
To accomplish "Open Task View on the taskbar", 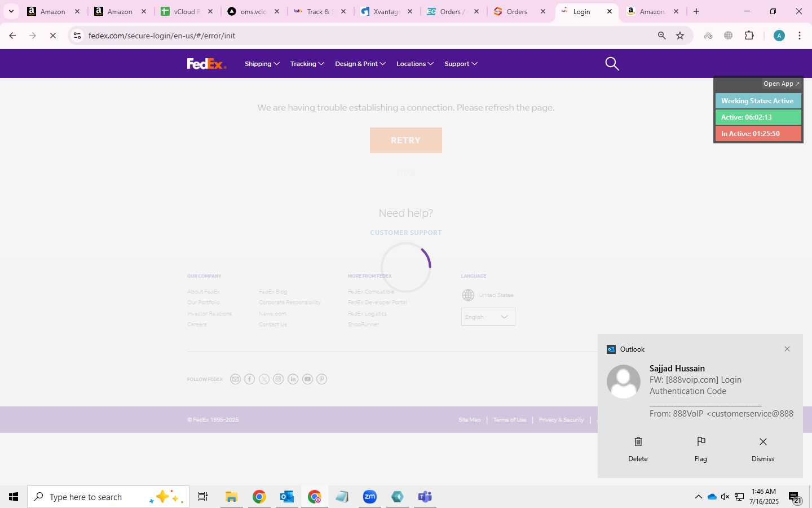I will 203,497.
